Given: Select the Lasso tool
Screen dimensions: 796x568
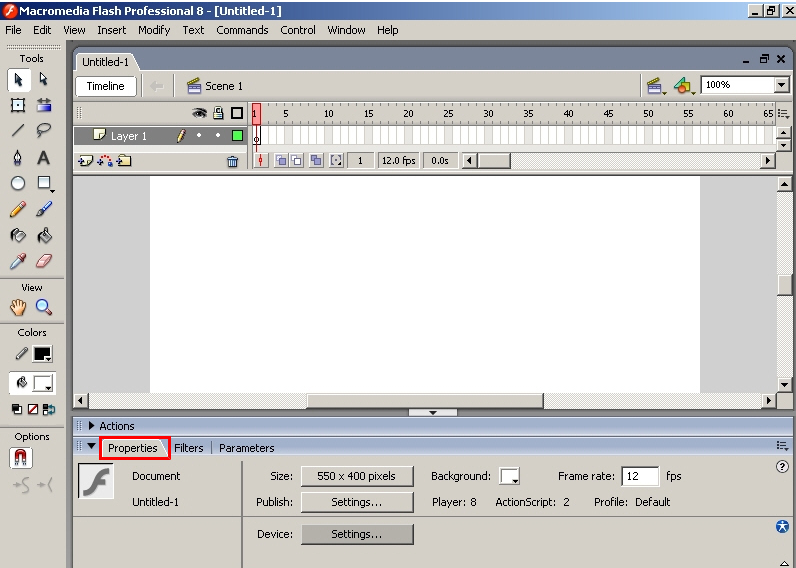Looking at the screenshot, I should tap(44, 130).
